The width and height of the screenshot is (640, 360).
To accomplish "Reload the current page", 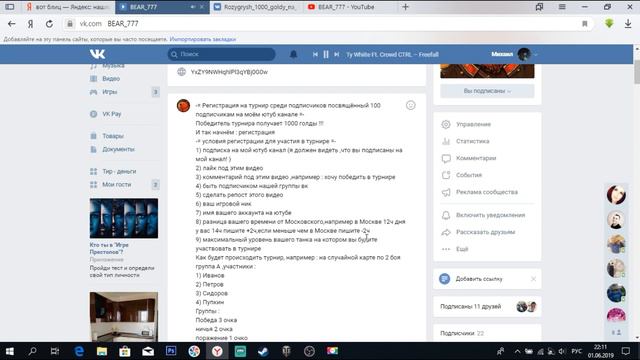I will 49,24.
